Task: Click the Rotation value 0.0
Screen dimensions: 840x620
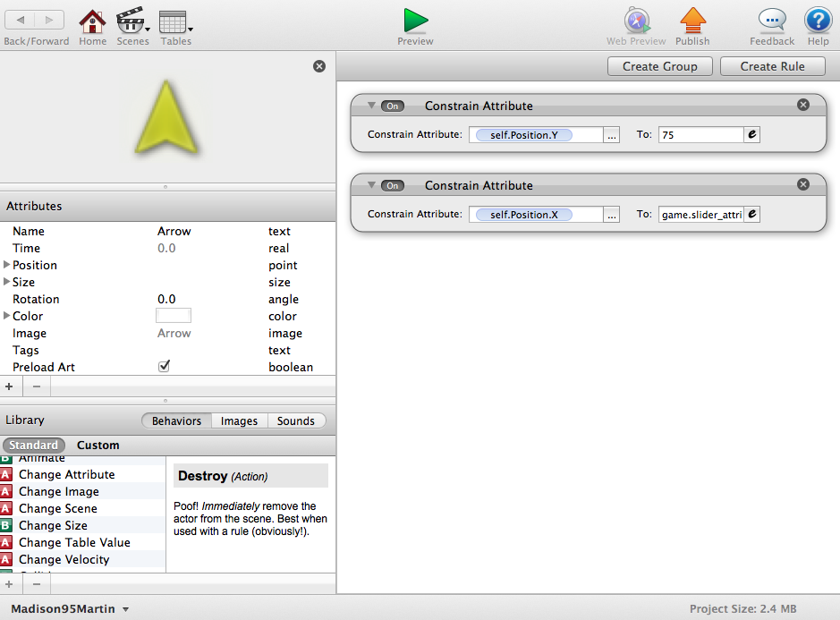Action: pyautogui.click(x=166, y=299)
